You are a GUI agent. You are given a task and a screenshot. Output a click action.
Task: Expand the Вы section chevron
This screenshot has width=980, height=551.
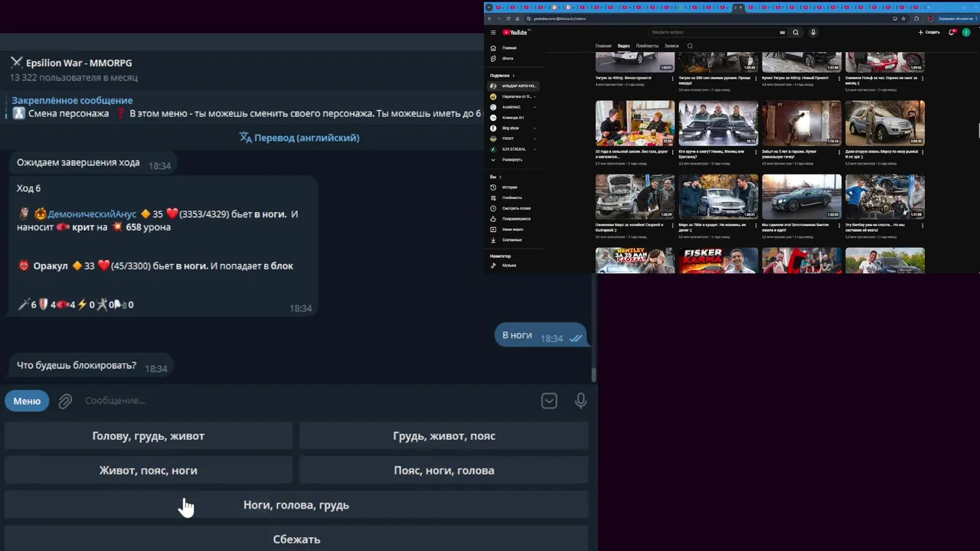(500, 177)
